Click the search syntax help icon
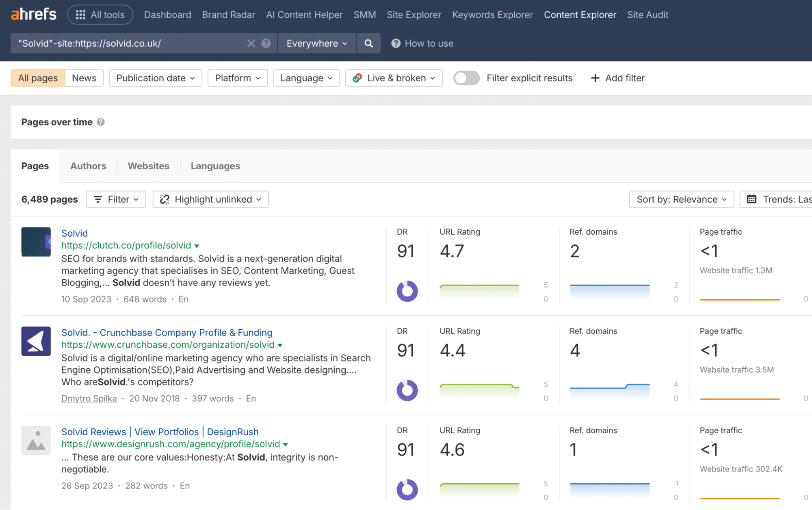 pos(266,43)
